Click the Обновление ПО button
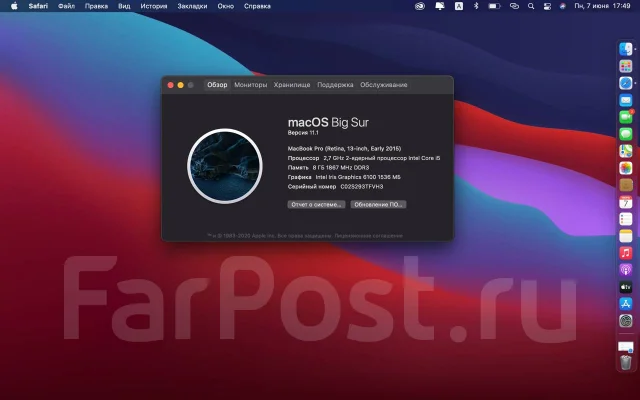 coord(378,204)
